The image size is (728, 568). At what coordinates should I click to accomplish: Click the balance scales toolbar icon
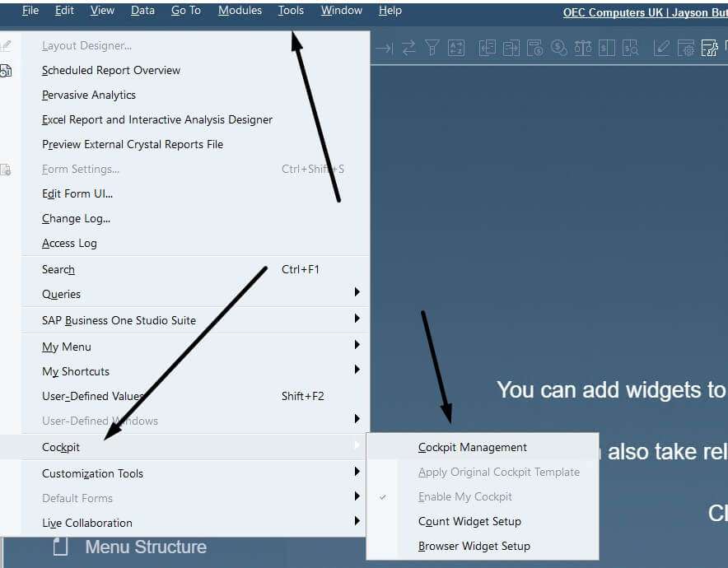click(583, 48)
